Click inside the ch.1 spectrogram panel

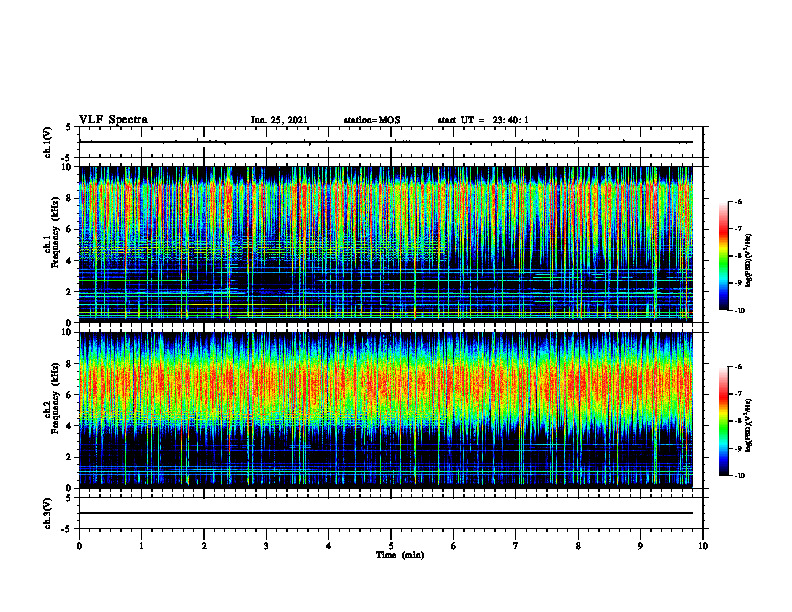coord(386,244)
